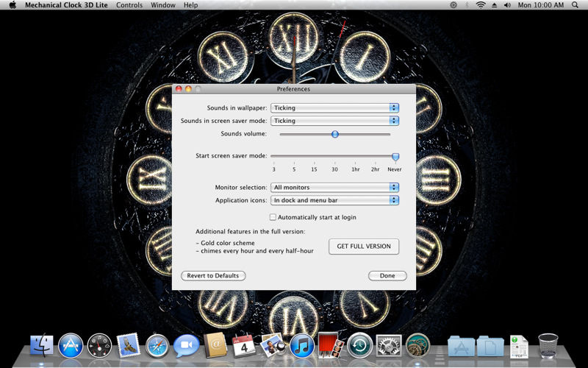Open the Applications folder stack in dock
This screenshot has height=368, width=588.
462,346
